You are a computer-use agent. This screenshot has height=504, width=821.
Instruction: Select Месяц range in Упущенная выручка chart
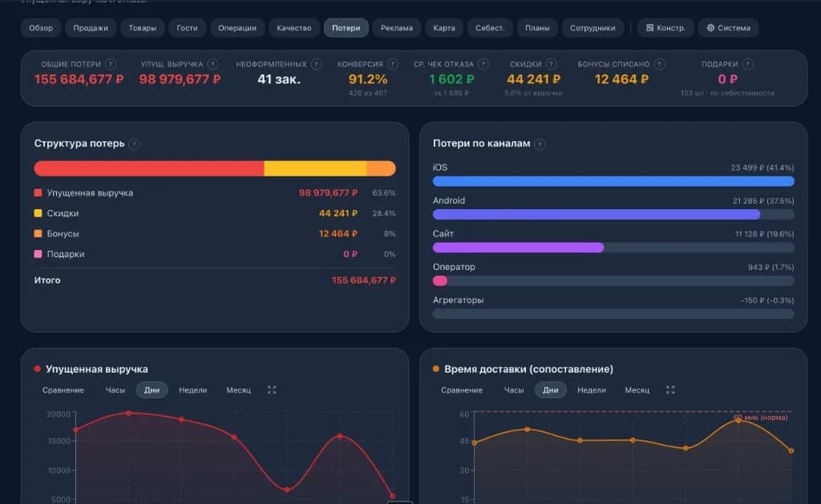238,390
